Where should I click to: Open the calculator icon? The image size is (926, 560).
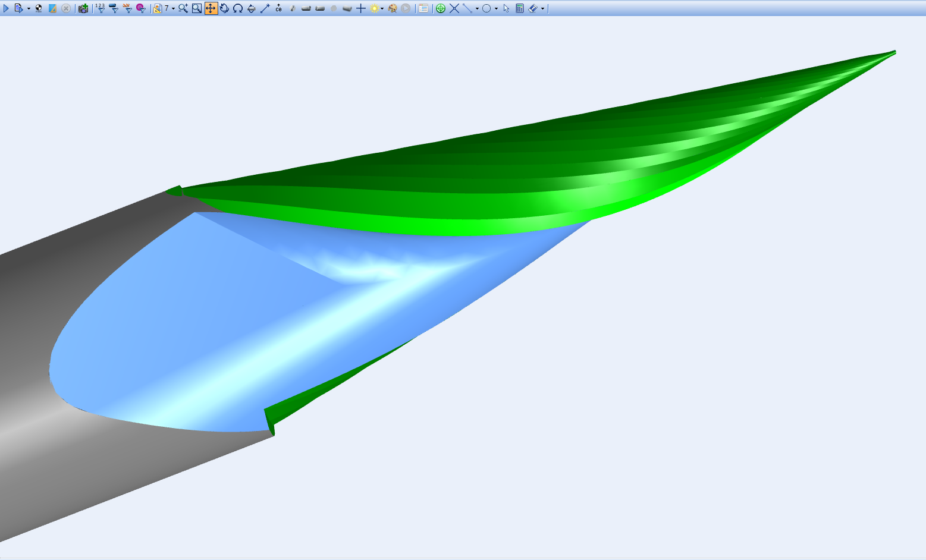click(x=520, y=8)
